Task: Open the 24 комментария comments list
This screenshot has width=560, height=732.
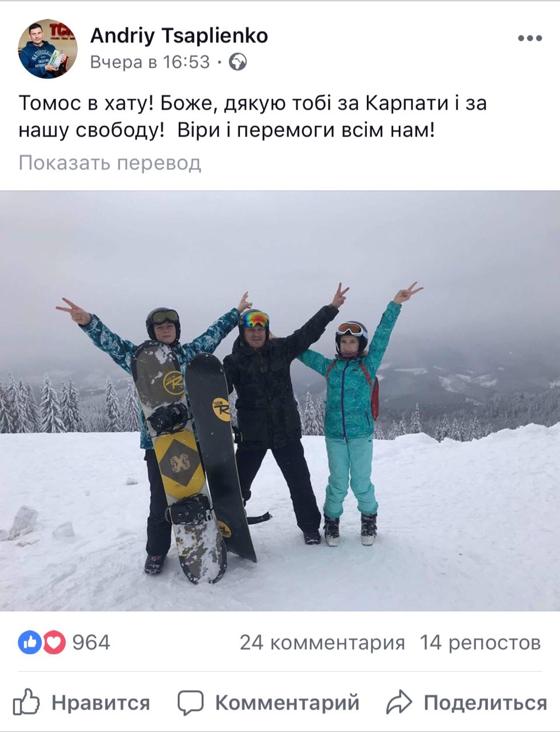Action: point(322,643)
